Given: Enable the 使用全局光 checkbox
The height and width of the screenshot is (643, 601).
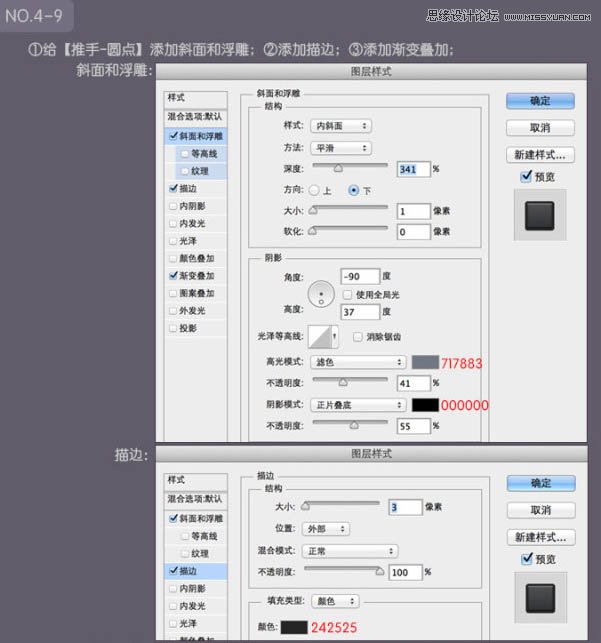Looking at the screenshot, I should click(x=347, y=294).
